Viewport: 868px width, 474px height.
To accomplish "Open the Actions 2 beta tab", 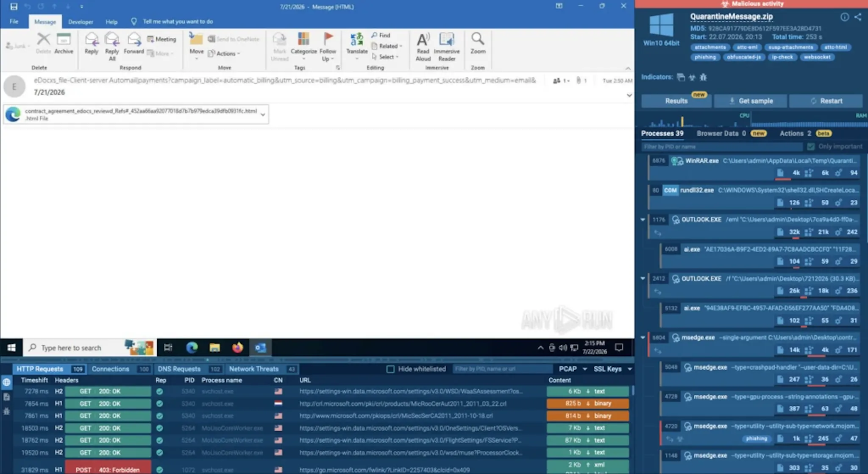I will 805,133.
